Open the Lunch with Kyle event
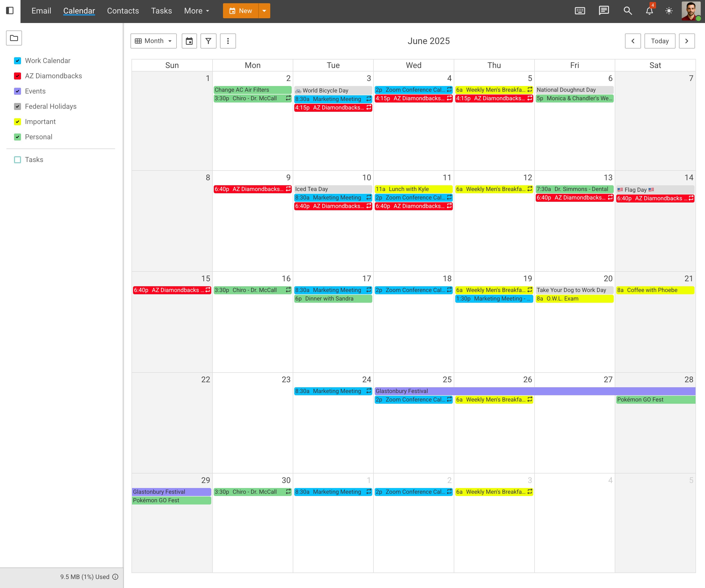This screenshot has height=588, width=705. 413,189
